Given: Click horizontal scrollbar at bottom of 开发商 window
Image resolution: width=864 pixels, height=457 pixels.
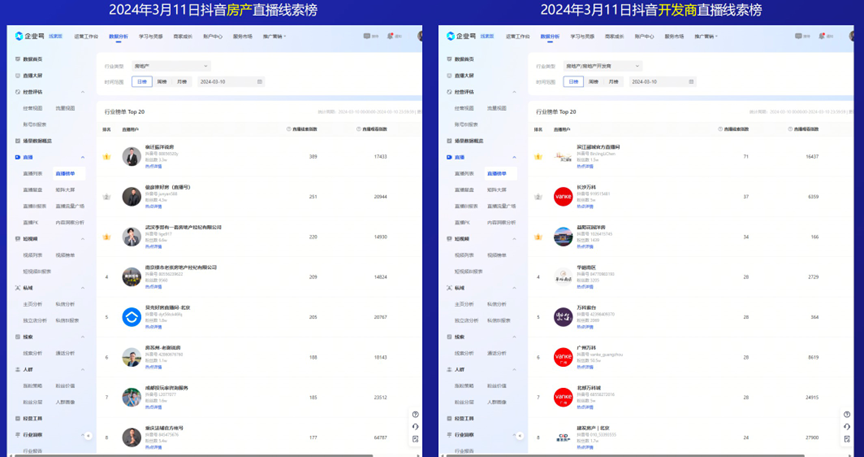Looking at the screenshot, I should tap(625, 455).
